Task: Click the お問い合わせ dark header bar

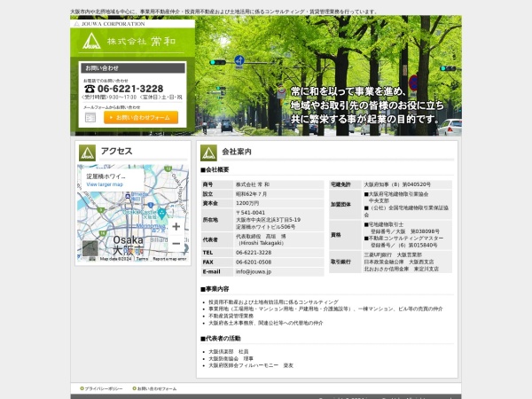Action: pos(133,68)
